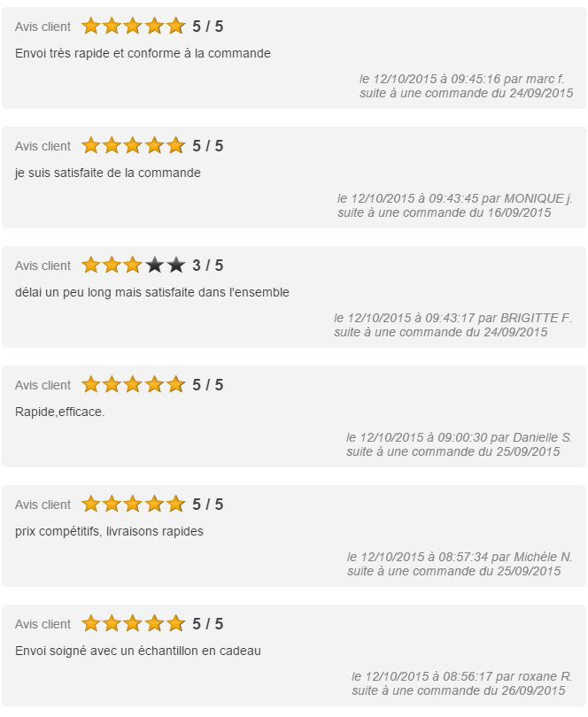Click the fifth star in roxane R.'s review
Image resolution: width=588 pixels, height=717 pixels.
(175, 623)
